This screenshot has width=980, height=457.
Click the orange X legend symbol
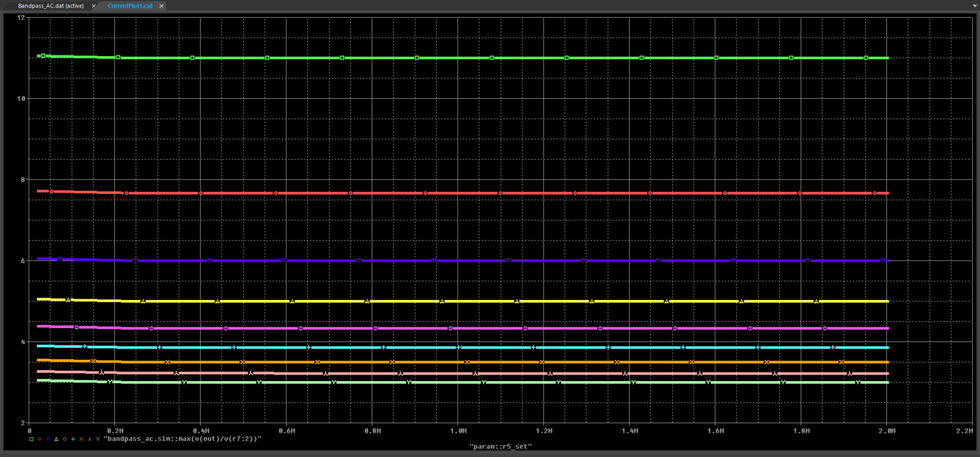point(81,439)
